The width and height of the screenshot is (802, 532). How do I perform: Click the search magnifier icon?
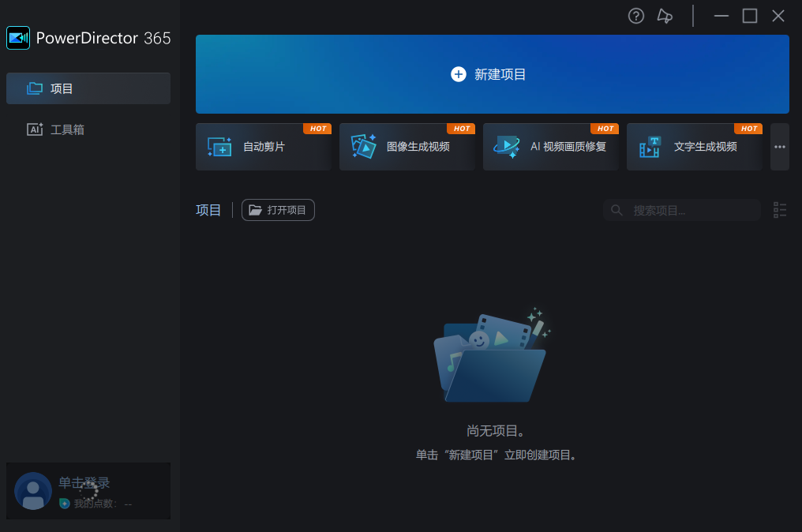pos(616,210)
